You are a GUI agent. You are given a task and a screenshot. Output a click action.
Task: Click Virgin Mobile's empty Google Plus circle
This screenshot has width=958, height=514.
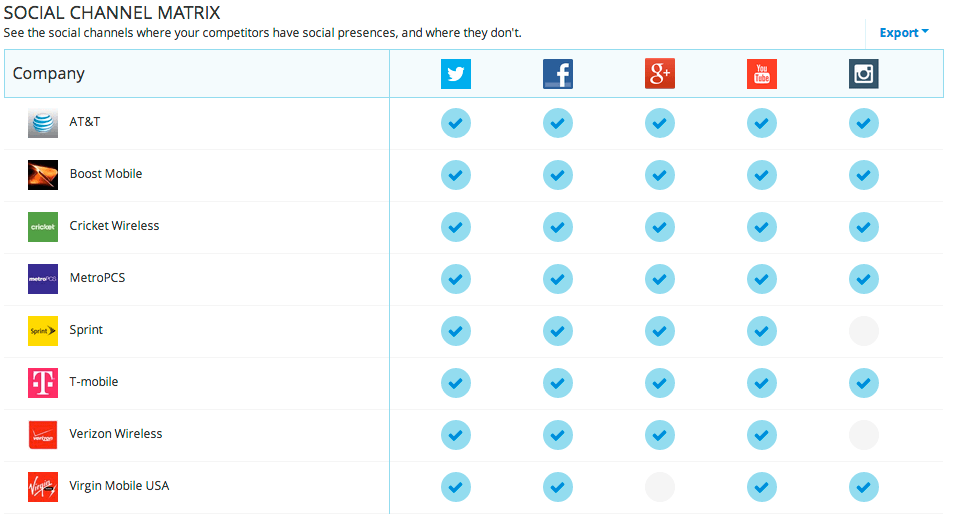point(660,486)
